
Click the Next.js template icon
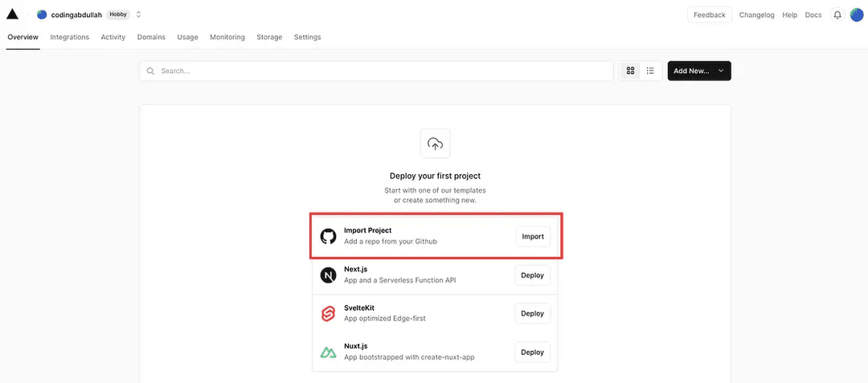point(328,275)
